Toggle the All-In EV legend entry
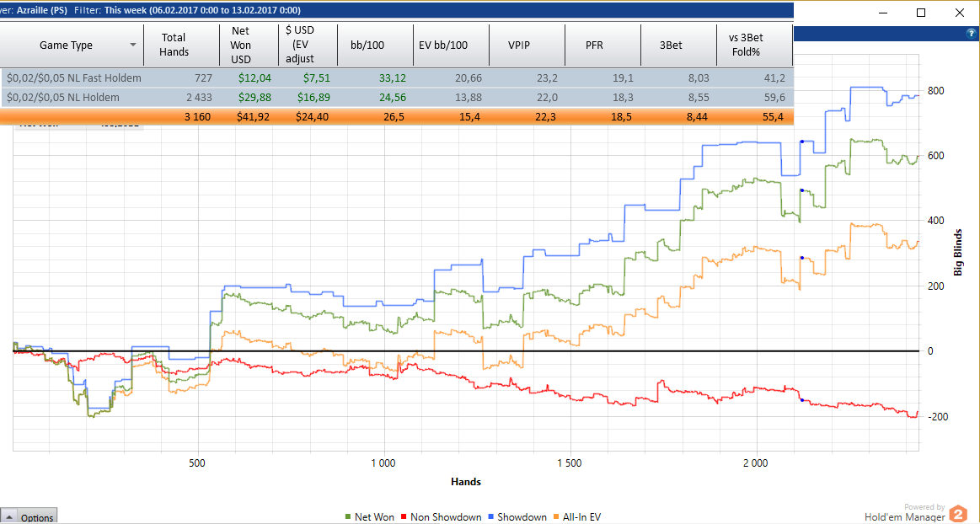The image size is (980, 524). click(577, 517)
